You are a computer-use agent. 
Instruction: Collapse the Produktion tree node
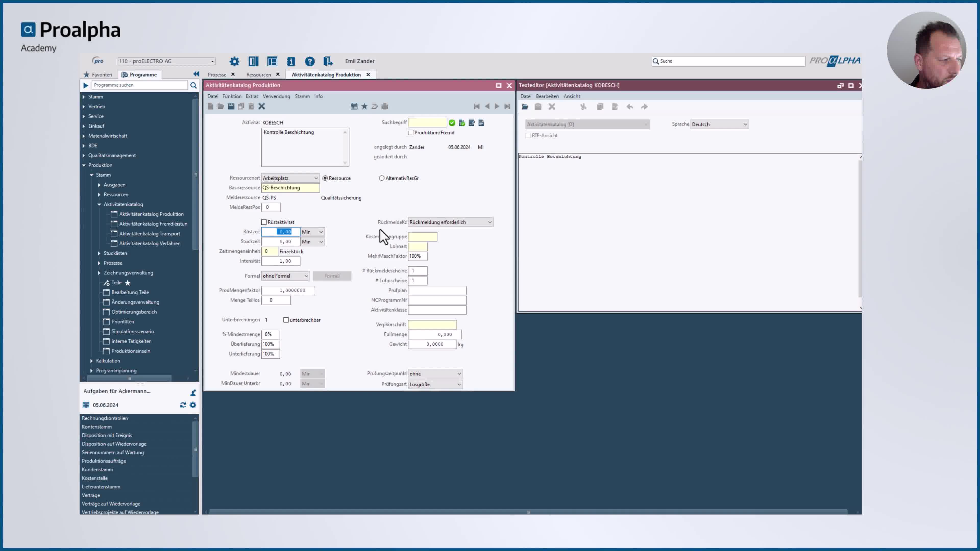[84, 165]
